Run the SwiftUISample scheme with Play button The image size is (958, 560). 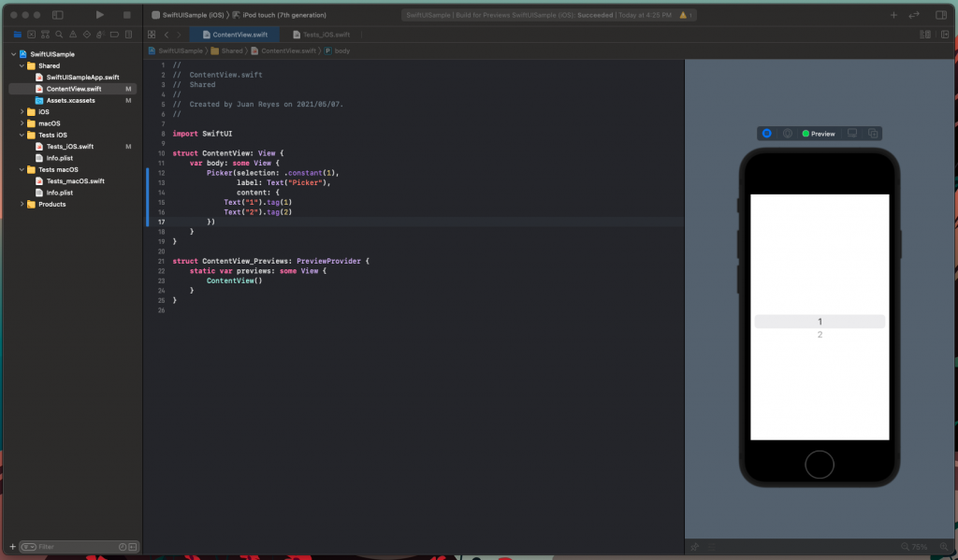coord(98,14)
